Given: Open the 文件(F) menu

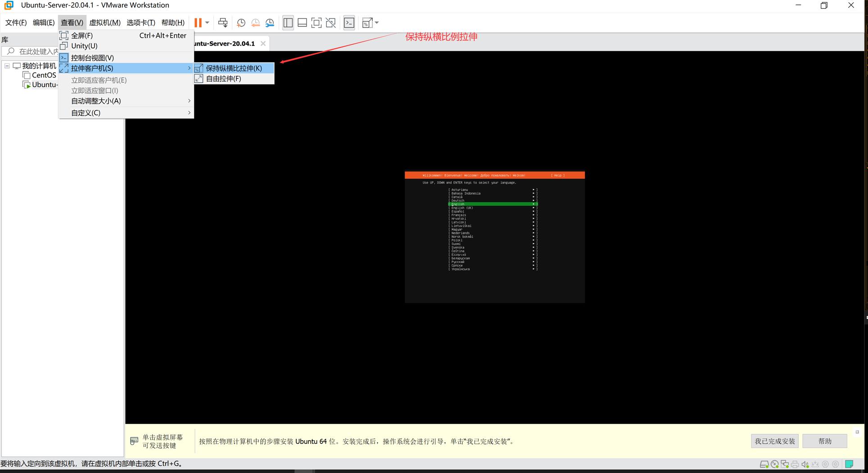Looking at the screenshot, I should [16, 23].
